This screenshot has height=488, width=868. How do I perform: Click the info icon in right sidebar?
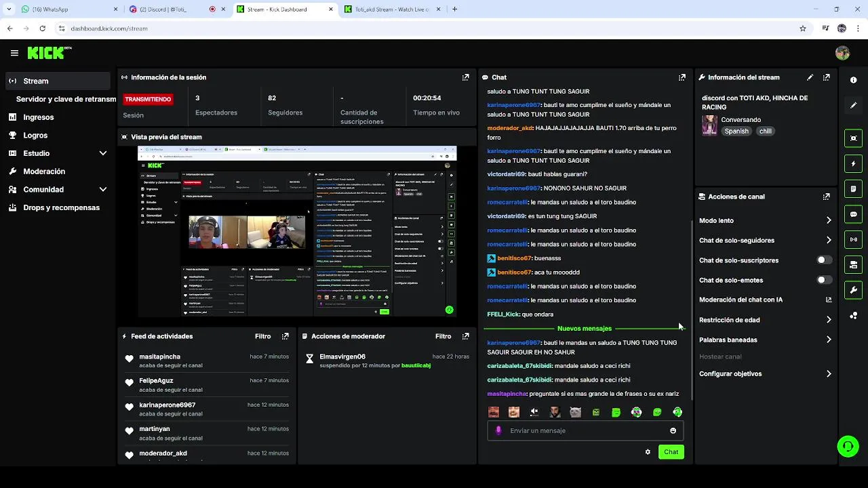853,80
